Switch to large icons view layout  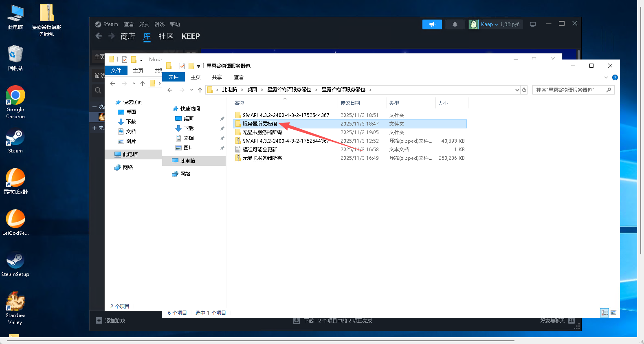[x=613, y=313]
